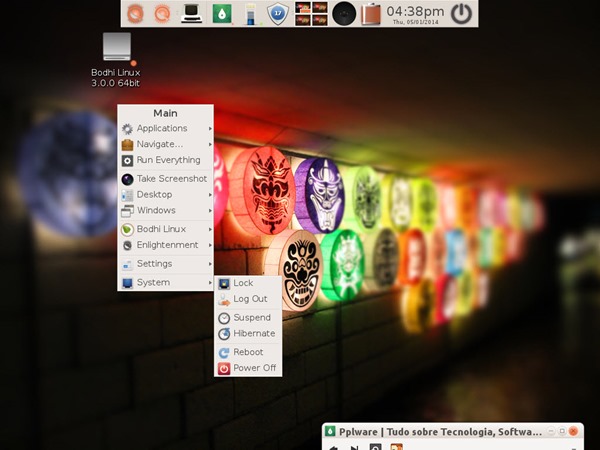Launch the green Midori browser shelf icon

point(222,13)
